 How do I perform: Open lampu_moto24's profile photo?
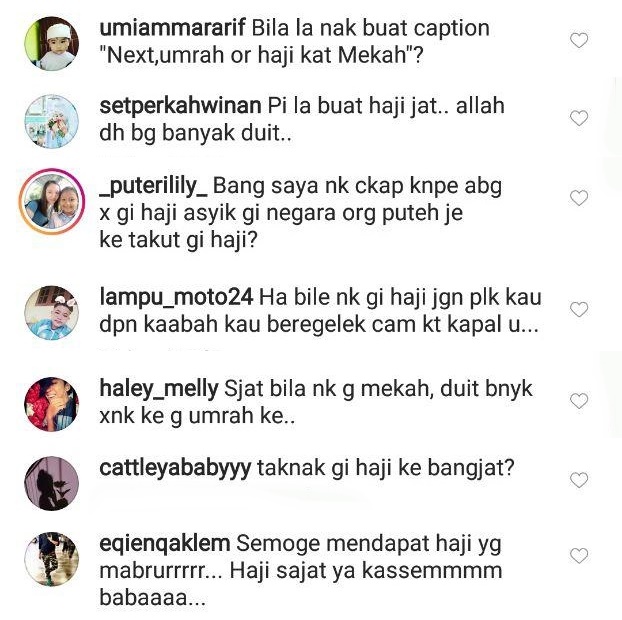52,313
